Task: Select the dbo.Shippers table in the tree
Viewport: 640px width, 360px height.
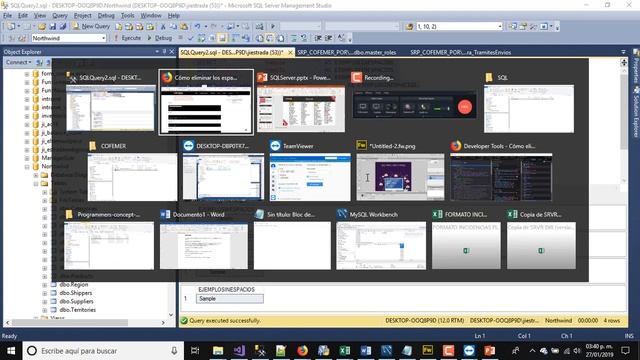Action: pyautogui.click(x=76, y=293)
